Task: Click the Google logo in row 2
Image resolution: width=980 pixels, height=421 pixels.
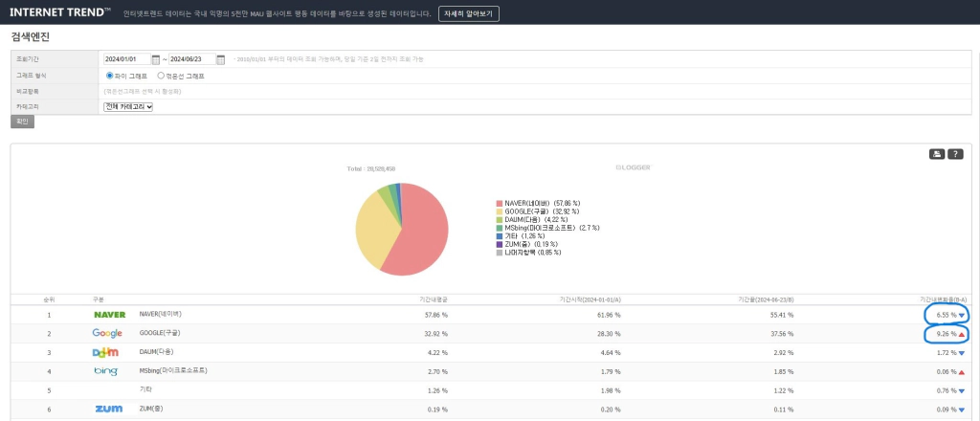Action: click(107, 334)
